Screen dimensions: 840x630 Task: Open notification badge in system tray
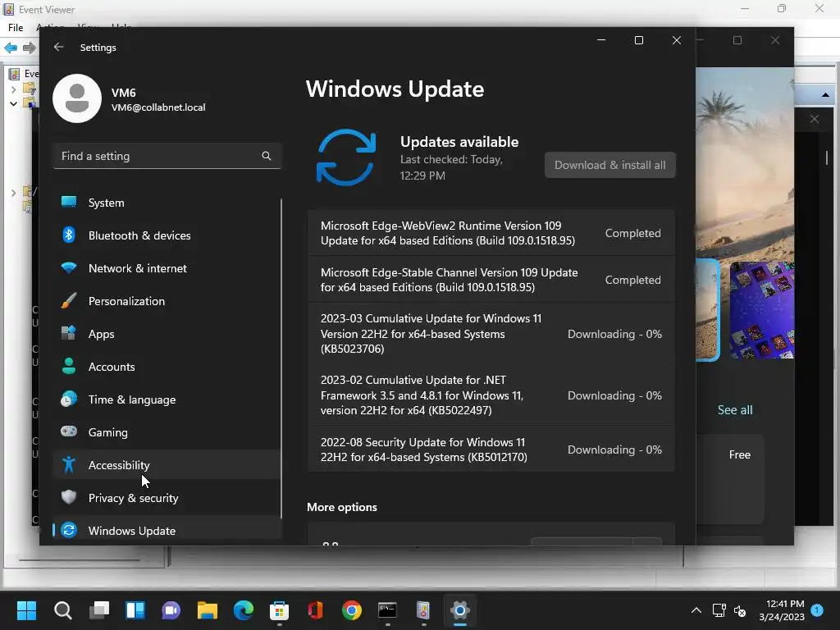point(817,609)
